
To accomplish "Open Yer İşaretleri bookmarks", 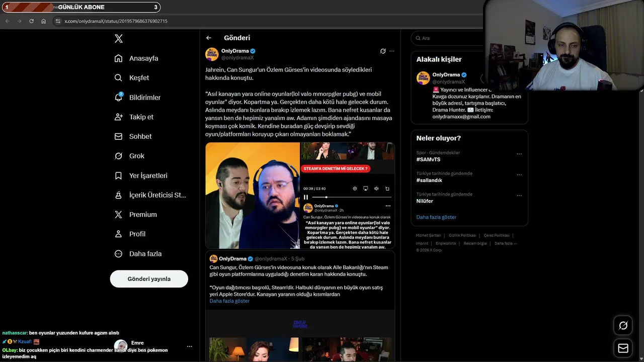I will pos(141,175).
